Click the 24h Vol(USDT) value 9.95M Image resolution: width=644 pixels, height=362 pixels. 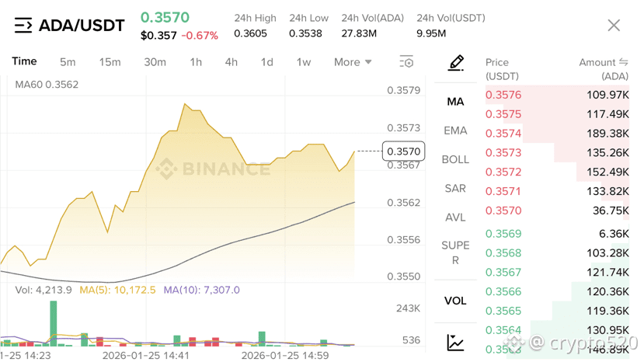pos(431,33)
